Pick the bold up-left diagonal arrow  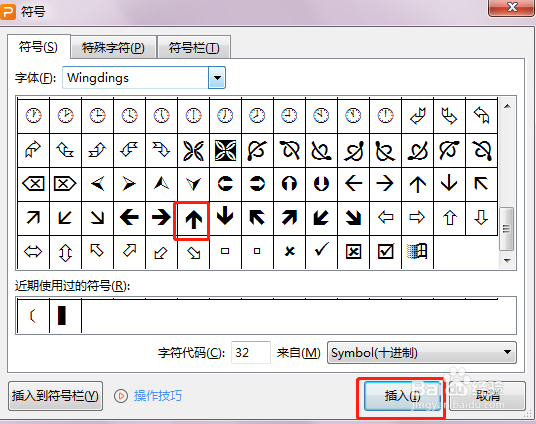[x=257, y=218]
